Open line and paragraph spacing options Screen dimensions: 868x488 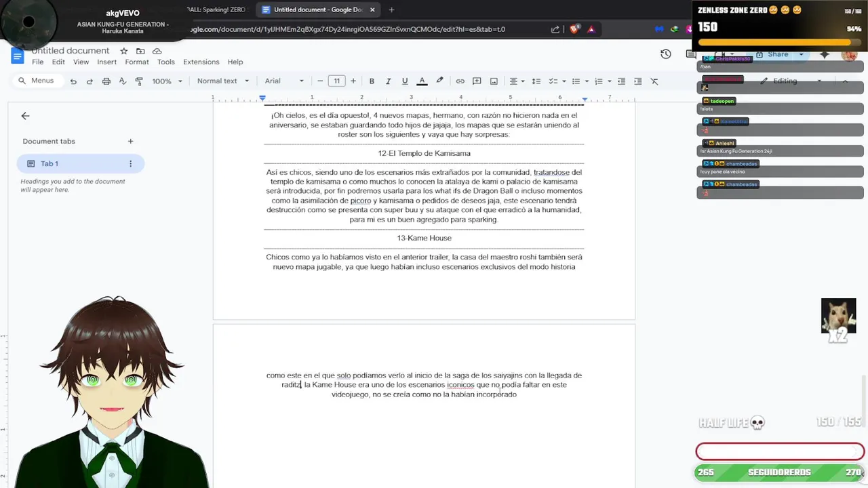click(x=536, y=81)
